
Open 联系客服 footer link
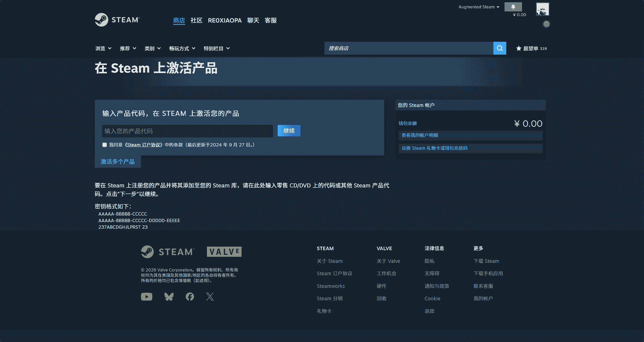point(483,286)
